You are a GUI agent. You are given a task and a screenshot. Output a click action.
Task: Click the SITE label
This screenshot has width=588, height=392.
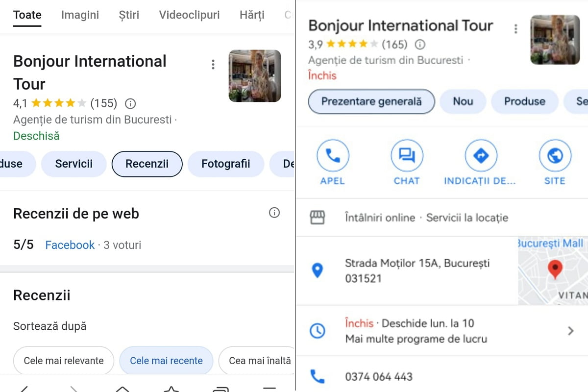(555, 181)
